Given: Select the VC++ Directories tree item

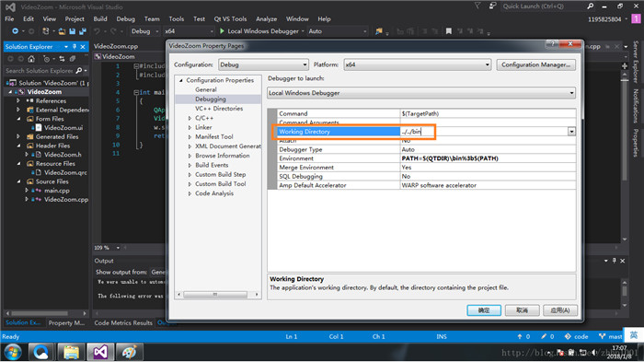Looking at the screenshot, I should point(219,109).
